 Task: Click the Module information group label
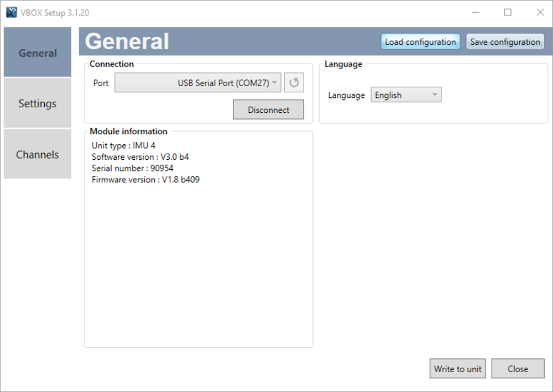point(128,131)
